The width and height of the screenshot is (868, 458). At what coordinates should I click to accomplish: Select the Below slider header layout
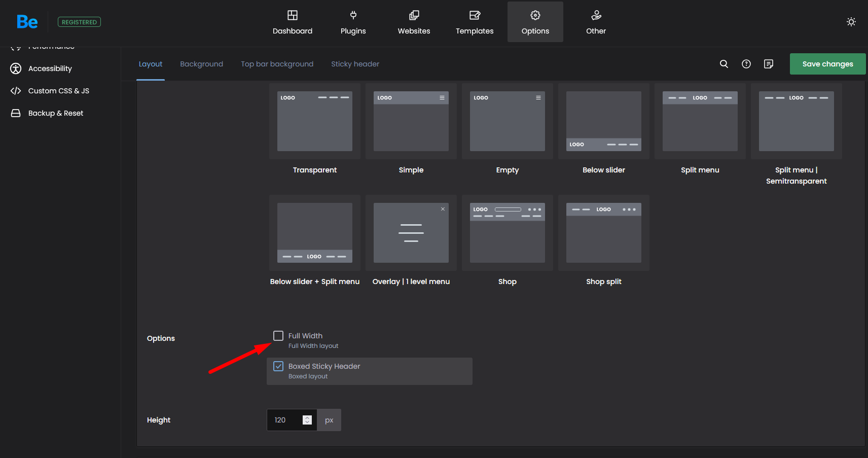604,121
